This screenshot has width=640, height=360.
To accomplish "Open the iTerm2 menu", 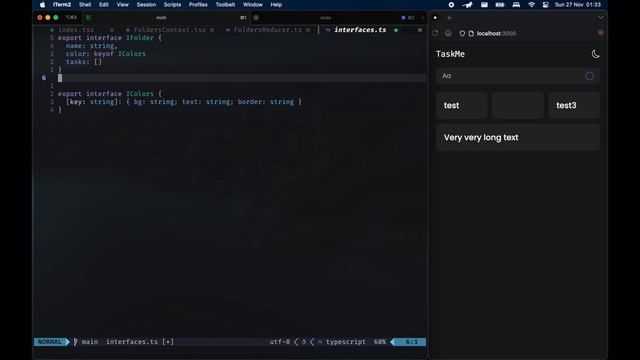I will [62, 5].
